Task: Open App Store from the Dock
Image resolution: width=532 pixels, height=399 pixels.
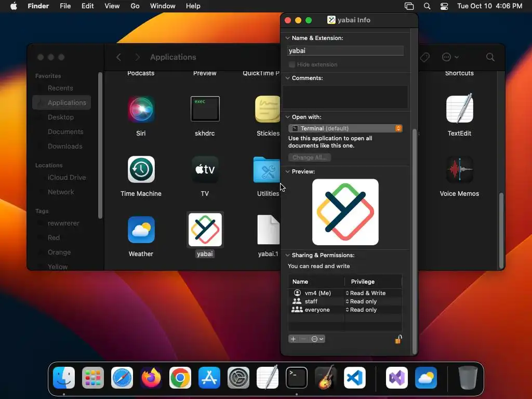Action: point(209,378)
